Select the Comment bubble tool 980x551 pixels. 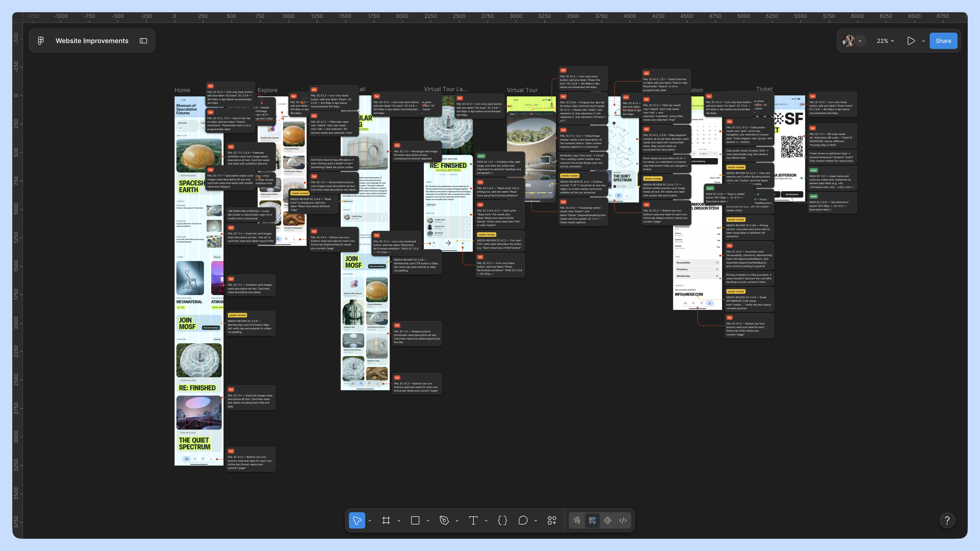pyautogui.click(x=523, y=520)
